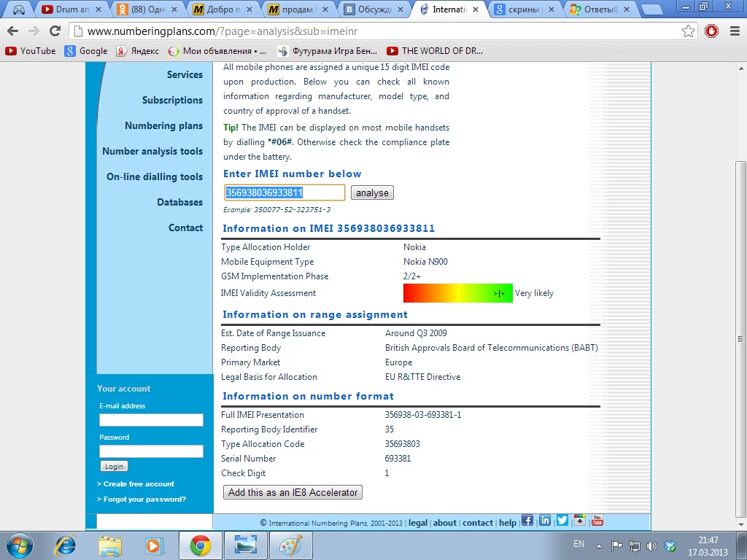Open the Databases menu item
This screenshot has width=747, height=560.
tap(180, 203)
